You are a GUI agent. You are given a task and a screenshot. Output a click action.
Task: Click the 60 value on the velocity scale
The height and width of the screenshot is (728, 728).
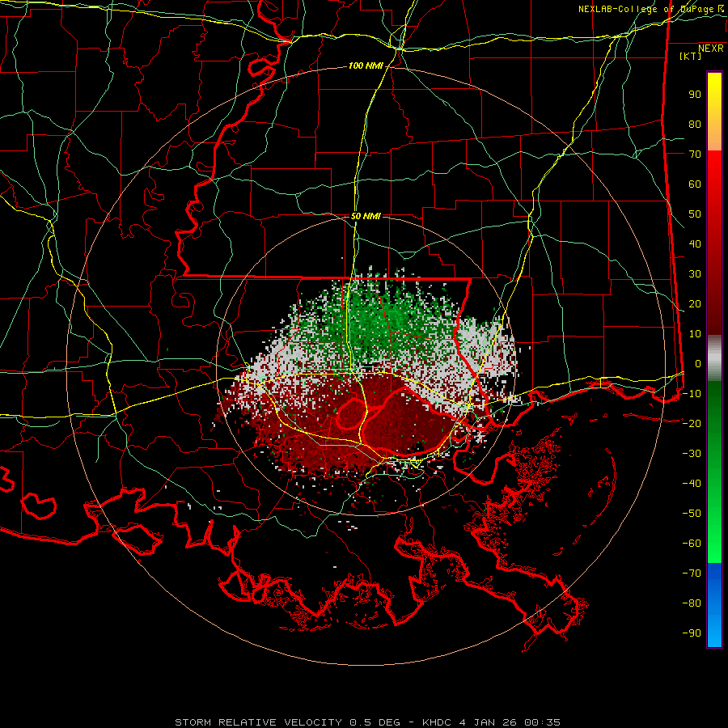695,184
